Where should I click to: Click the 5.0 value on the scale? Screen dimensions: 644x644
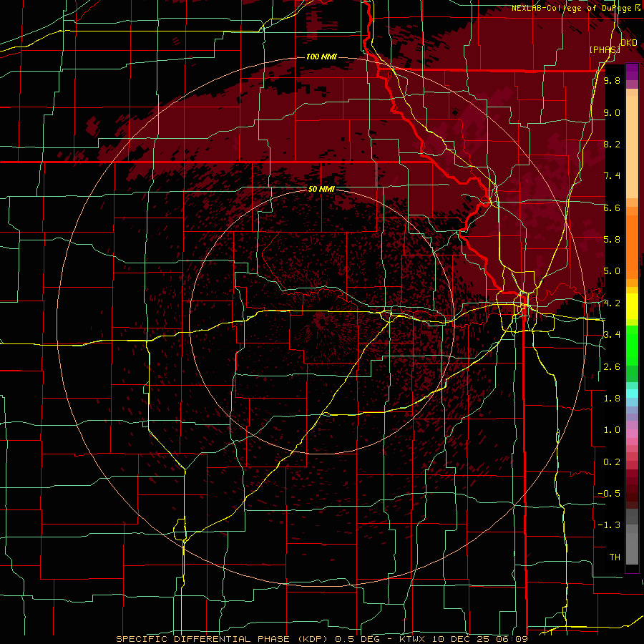(x=612, y=271)
